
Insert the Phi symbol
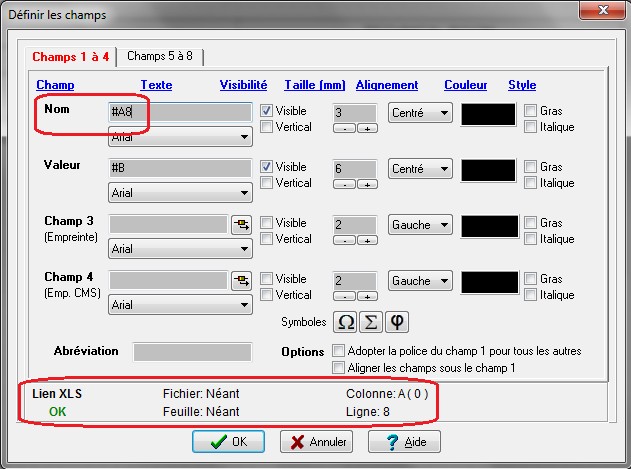[396, 322]
